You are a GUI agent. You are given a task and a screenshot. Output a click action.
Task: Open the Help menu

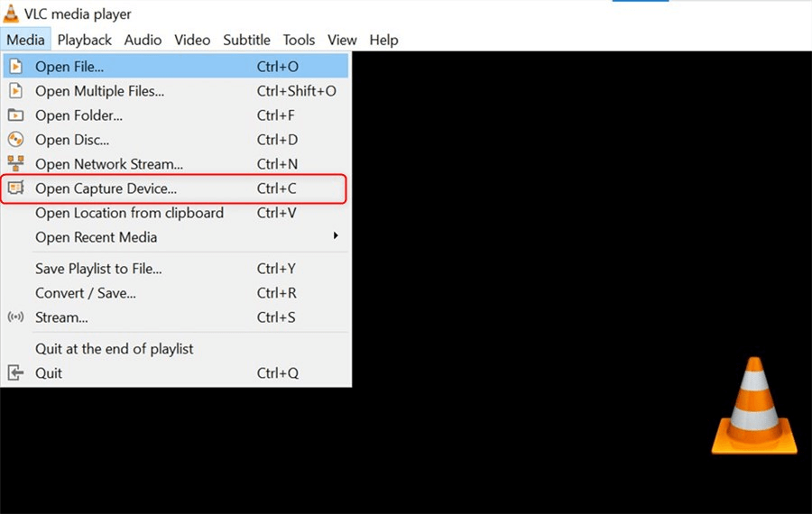383,40
